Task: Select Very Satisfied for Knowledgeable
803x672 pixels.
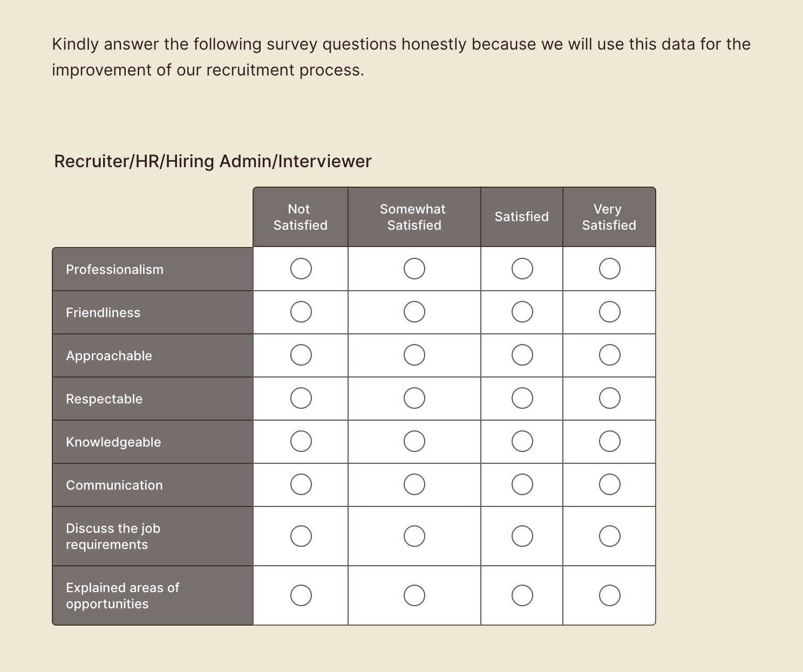Action: click(x=609, y=441)
